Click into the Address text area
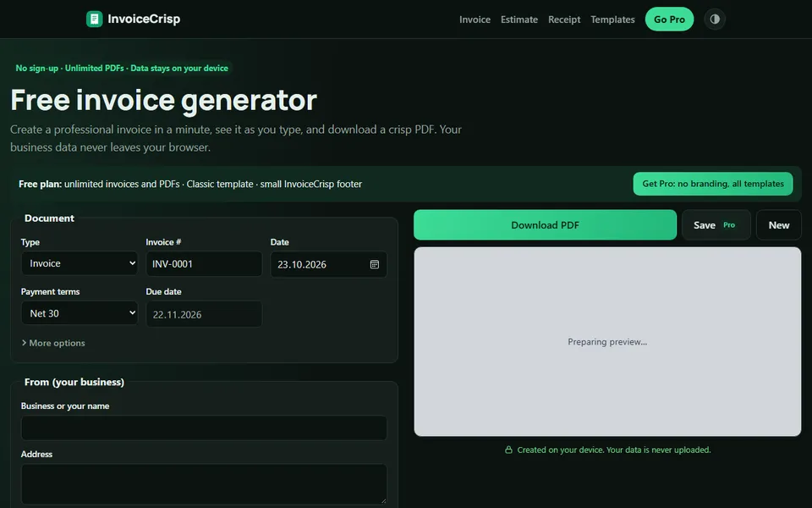812x508 pixels. pos(204,484)
